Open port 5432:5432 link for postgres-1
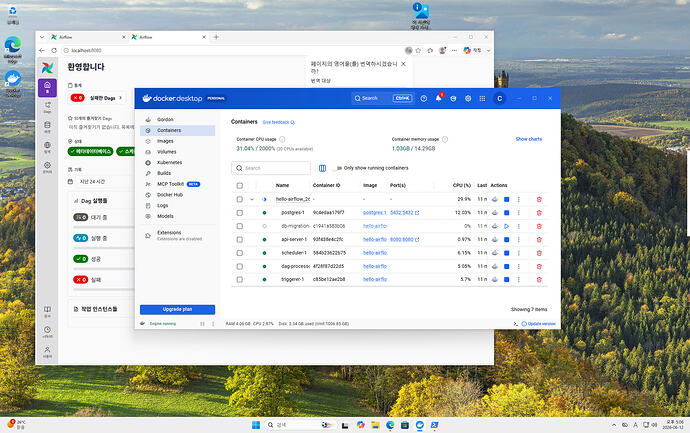 pyautogui.click(x=404, y=213)
